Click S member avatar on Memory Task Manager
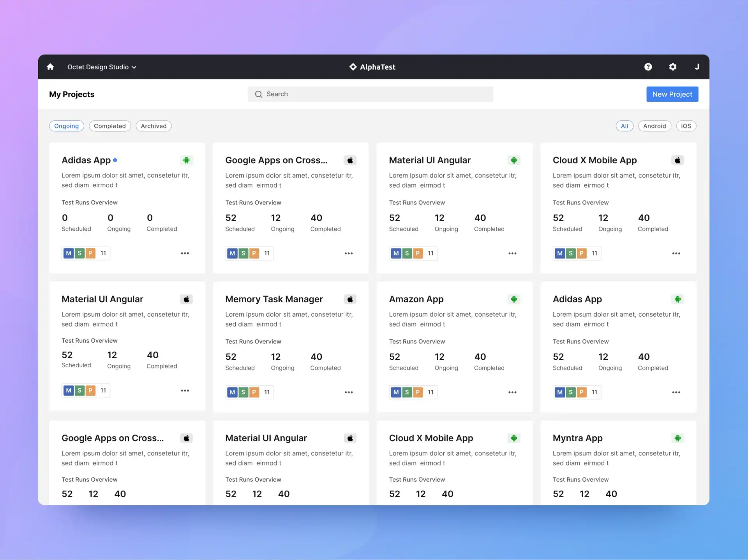 point(243,392)
